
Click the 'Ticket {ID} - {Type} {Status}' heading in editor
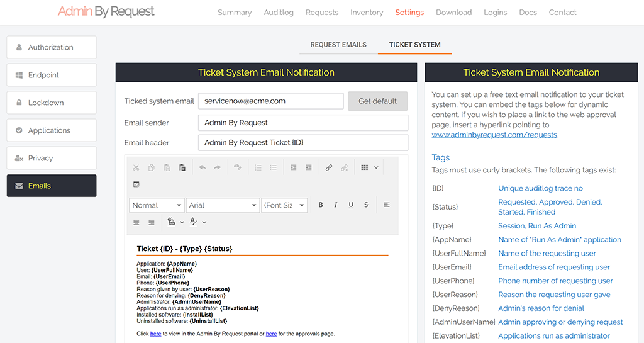[184, 249]
